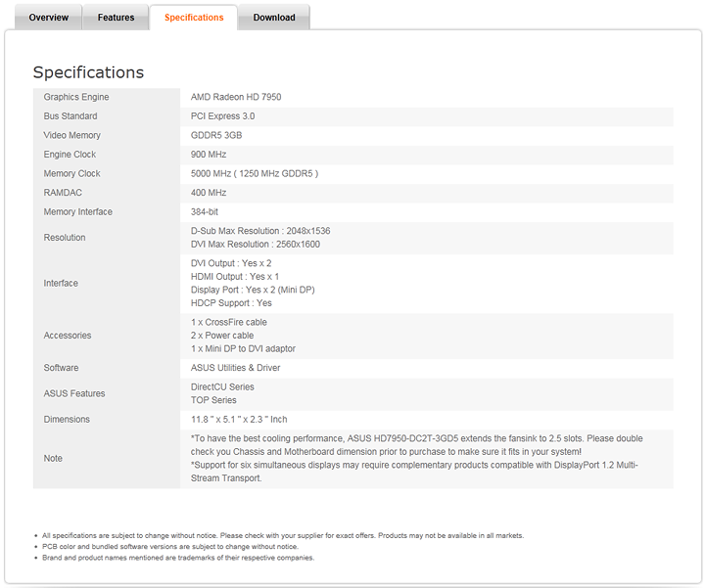Screen dimensions: 705x588
Task: Select the 400 MHz RAMDAC value
Action: pyautogui.click(x=209, y=193)
